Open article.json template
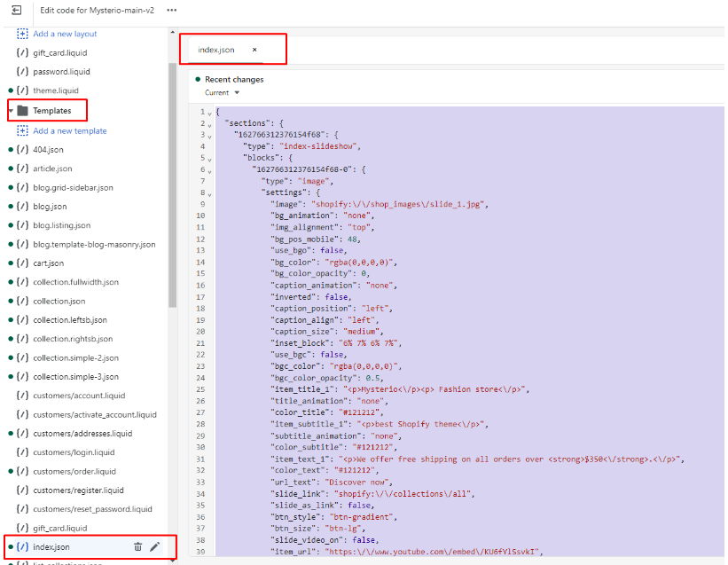 pyautogui.click(x=52, y=169)
